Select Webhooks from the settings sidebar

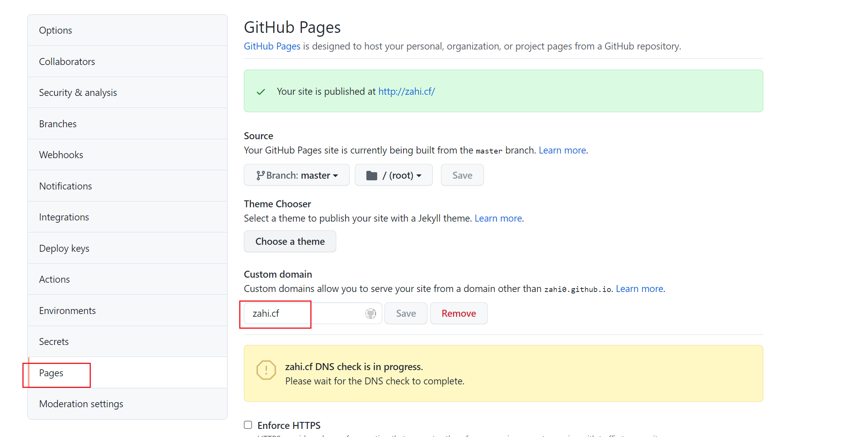[x=61, y=155]
